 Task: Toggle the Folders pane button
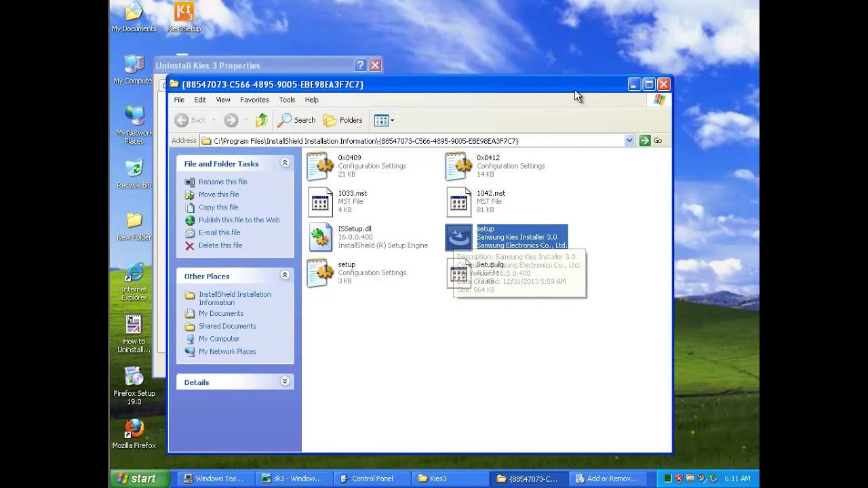tap(343, 120)
